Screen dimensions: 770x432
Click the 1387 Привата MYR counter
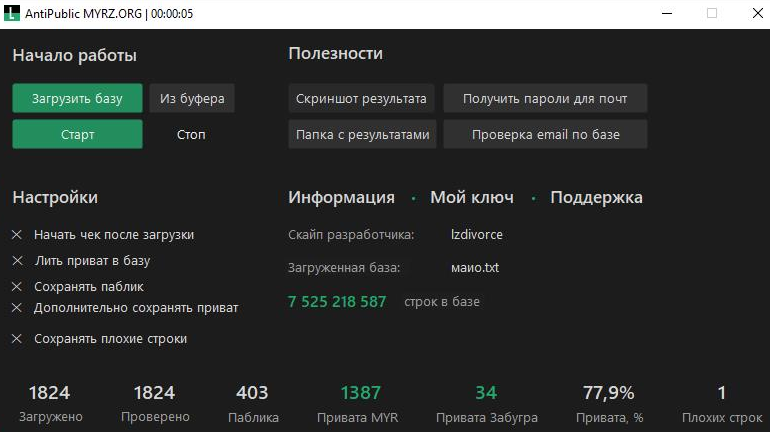point(360,393)
